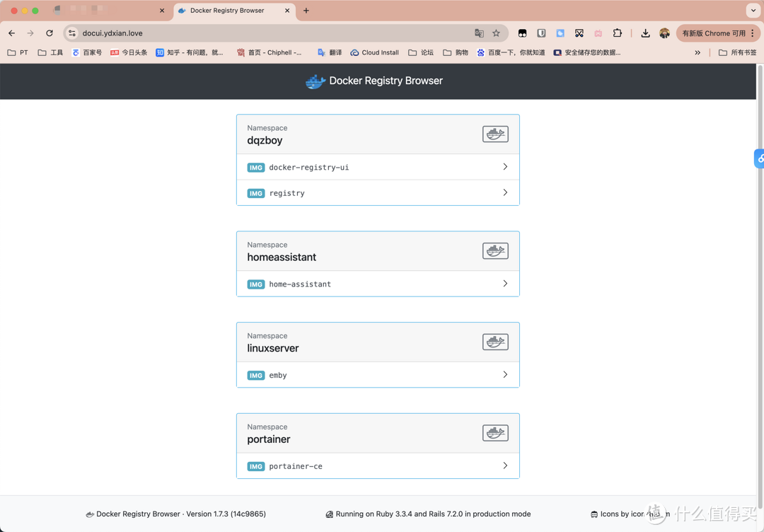
Task: Open the 安全储存您的数据 bookmark
Action: (587, 52)
